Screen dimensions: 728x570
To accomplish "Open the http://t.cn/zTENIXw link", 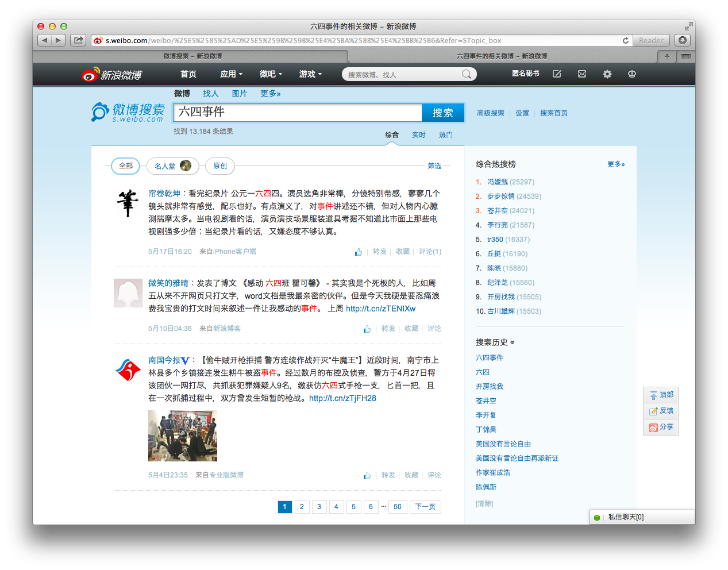I will point(380,309).
